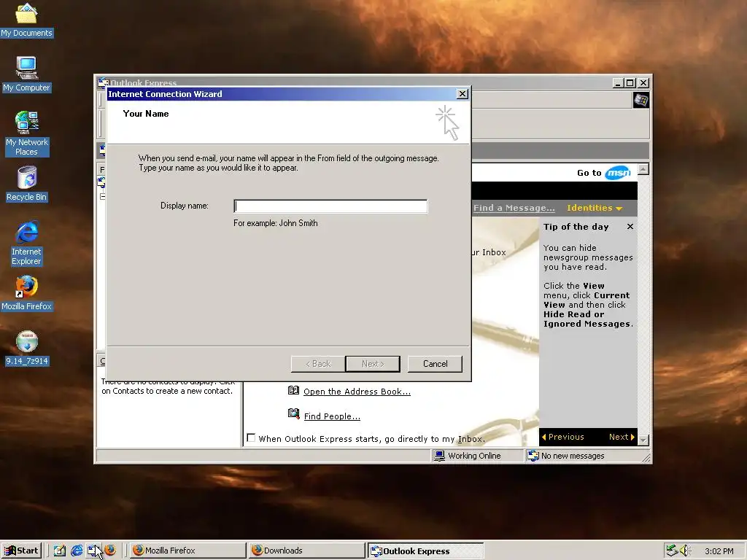Click the Find a Message link
Viewport: 747px width, 560px height.
tap(514, 208)
